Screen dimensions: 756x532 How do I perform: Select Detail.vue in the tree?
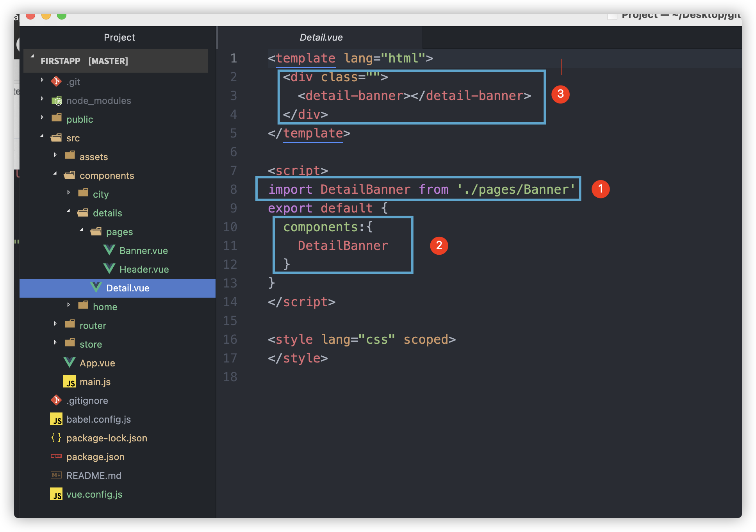pyautogui.click(x=118, y=288)
